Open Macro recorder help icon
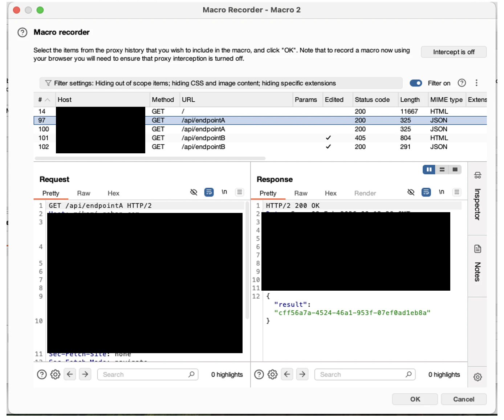 pyautogui.click(x=22, y=32)
